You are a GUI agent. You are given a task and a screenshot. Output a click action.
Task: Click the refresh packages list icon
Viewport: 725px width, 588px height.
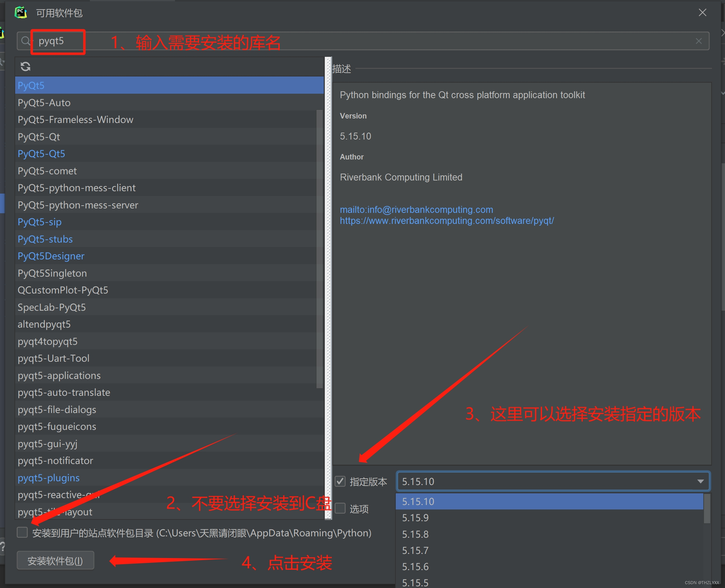pos(25,66)
